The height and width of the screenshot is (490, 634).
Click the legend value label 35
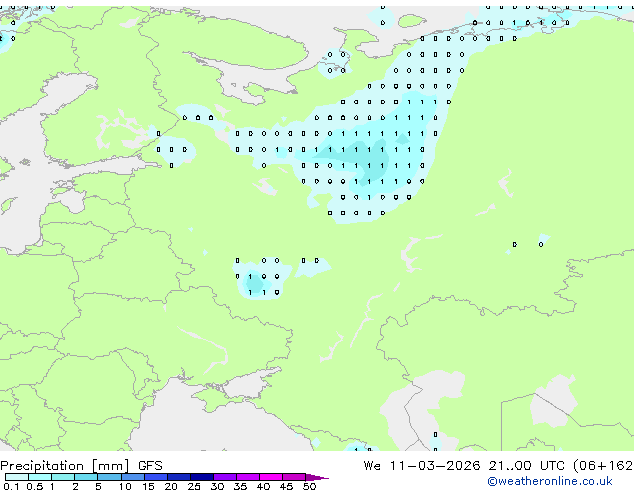(x=240, y=486)
